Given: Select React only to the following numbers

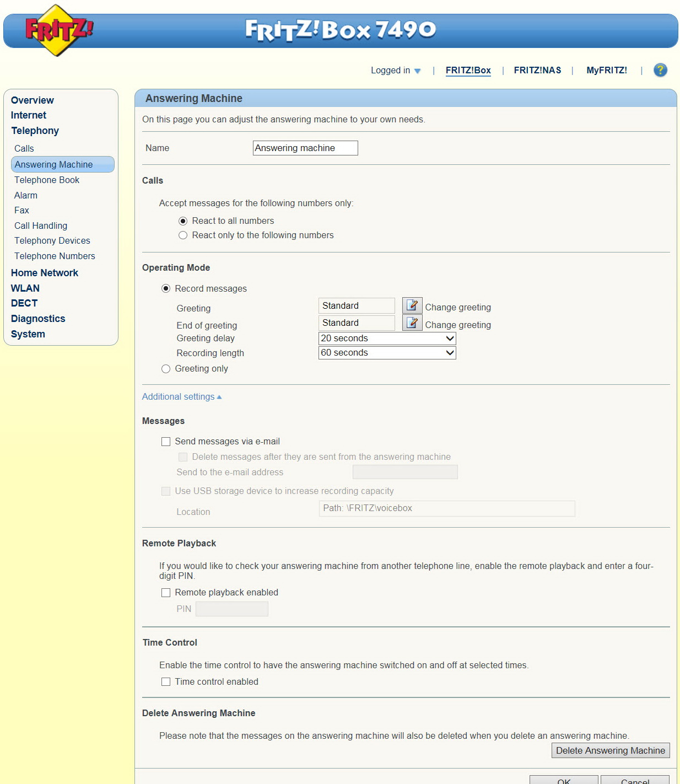Looking at the screenshot, I should coord(183,235).
